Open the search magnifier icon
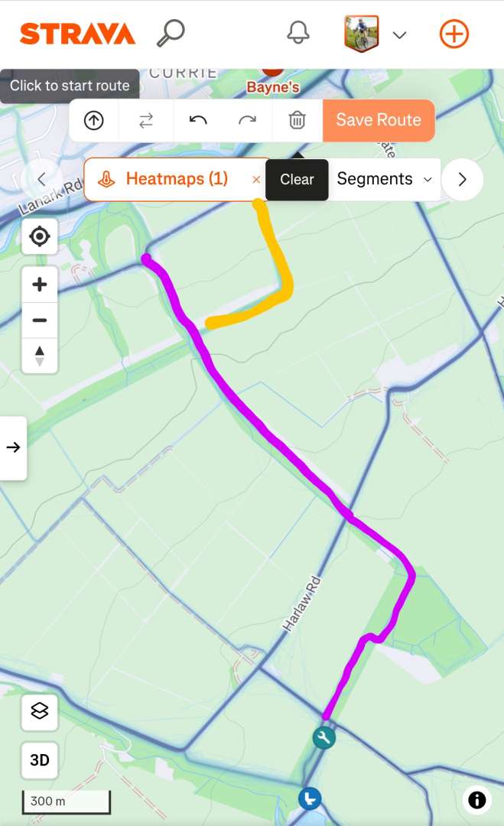Screen dimensions: 504x826 click(x=171, y=33)
